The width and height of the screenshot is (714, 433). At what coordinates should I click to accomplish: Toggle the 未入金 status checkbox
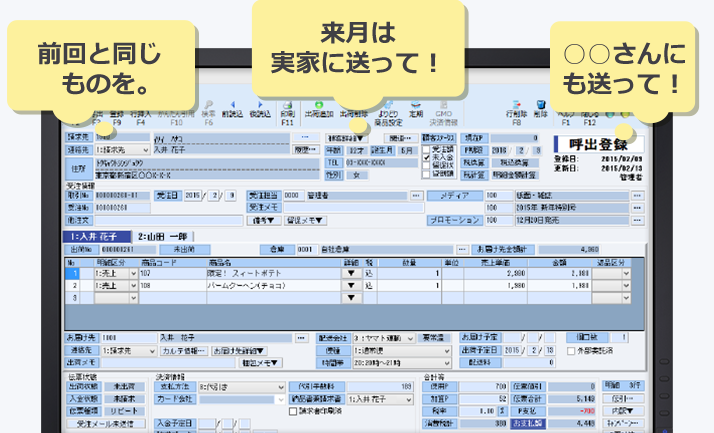tap(426, 158)
